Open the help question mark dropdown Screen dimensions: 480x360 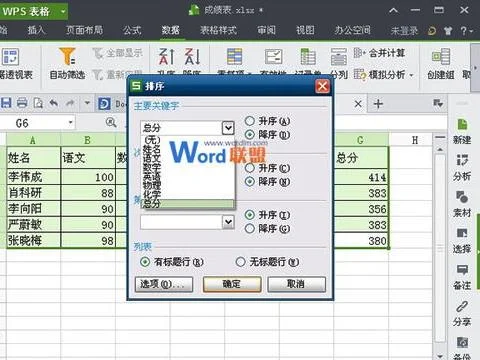pos(466,31)
